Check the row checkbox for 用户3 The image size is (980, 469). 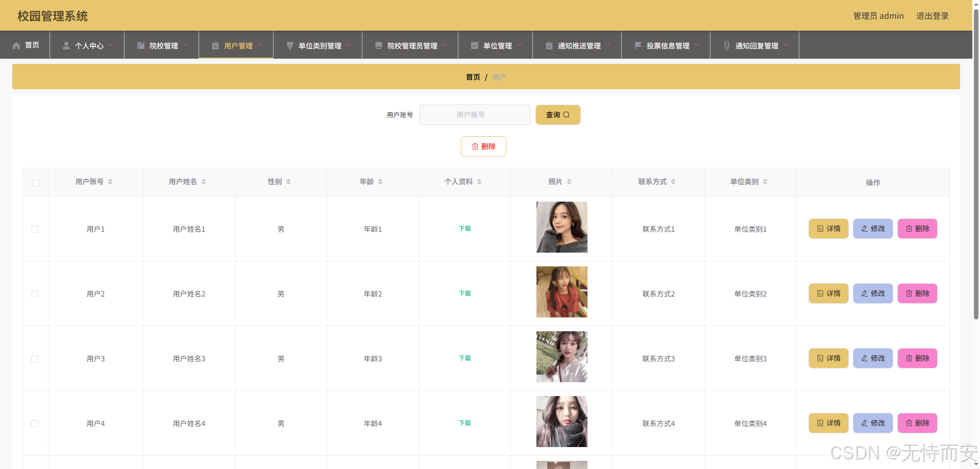[35, 359]
